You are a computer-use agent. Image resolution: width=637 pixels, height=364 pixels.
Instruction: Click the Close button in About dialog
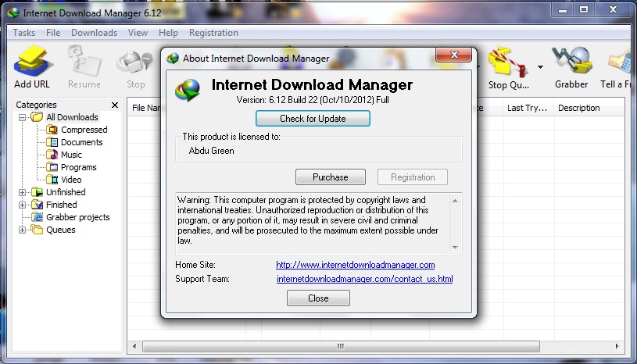[x=318, y=298]
